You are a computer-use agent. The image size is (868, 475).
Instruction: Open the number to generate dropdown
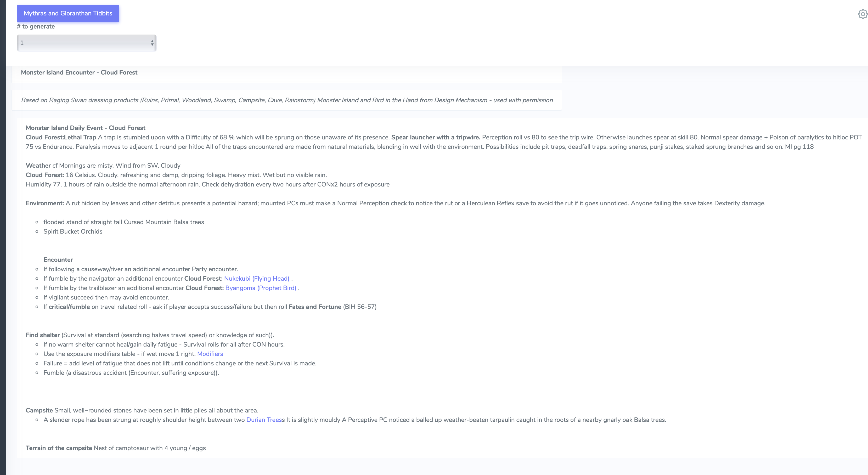[86, 43]
